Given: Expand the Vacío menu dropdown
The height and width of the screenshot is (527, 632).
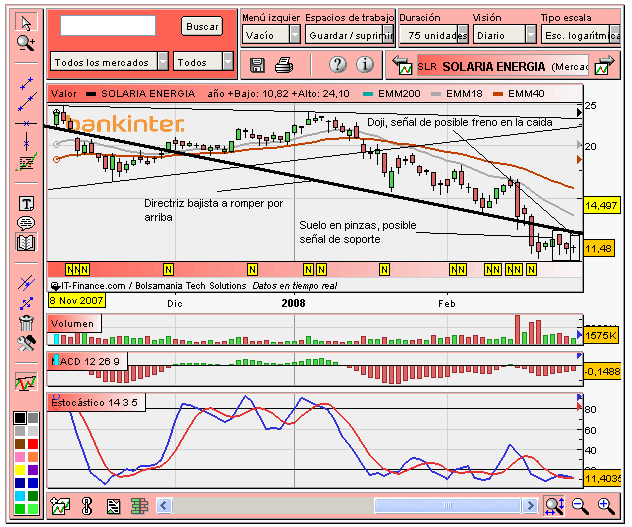Looking at the screenshot, I should [271, 35].
